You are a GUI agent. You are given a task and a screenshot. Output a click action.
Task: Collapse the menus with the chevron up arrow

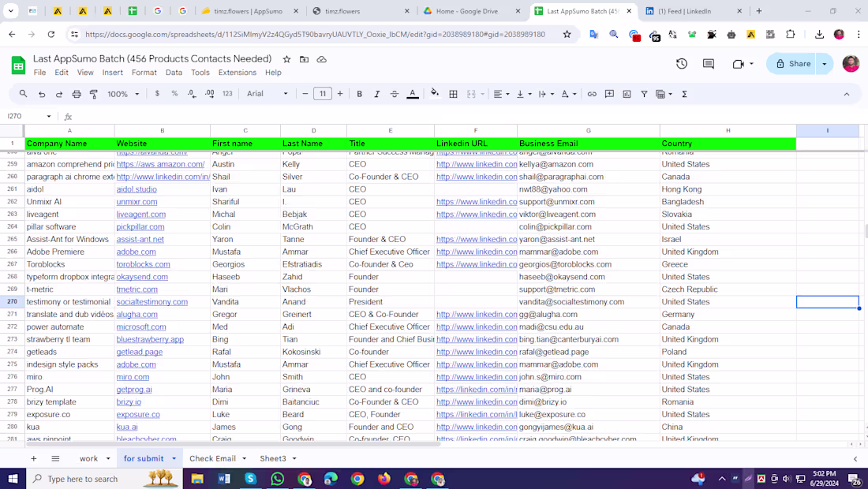847,94
